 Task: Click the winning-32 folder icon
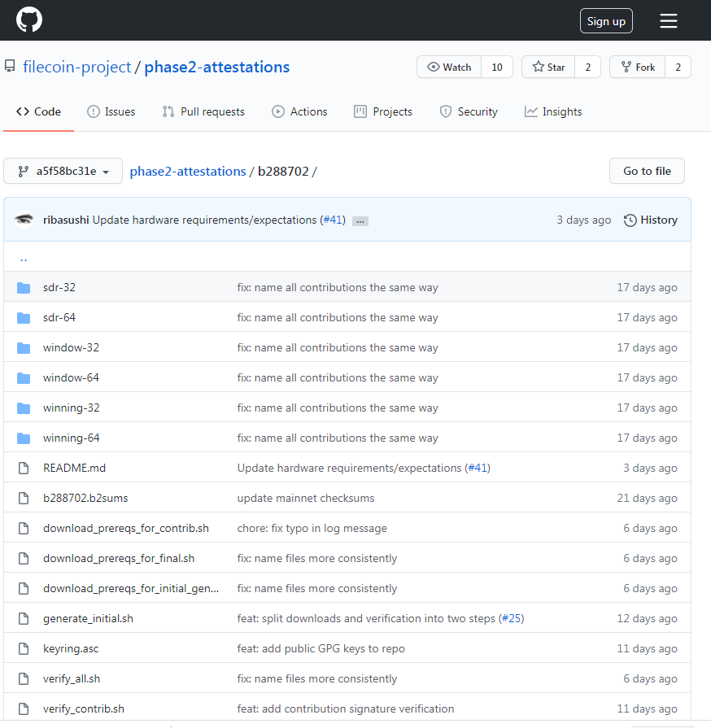click(24, 408)
